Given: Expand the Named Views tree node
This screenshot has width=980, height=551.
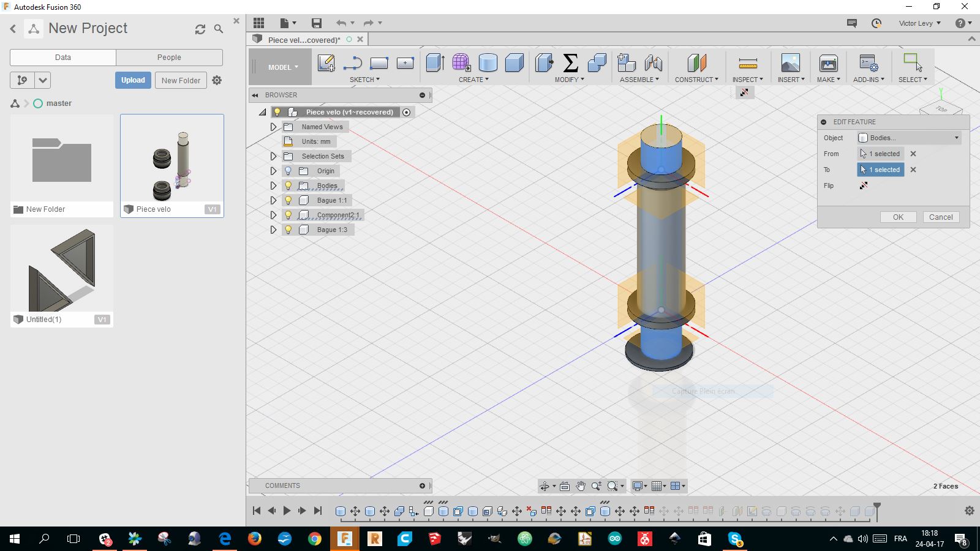Looking at the screenshot, I should [x=274, y=127].
